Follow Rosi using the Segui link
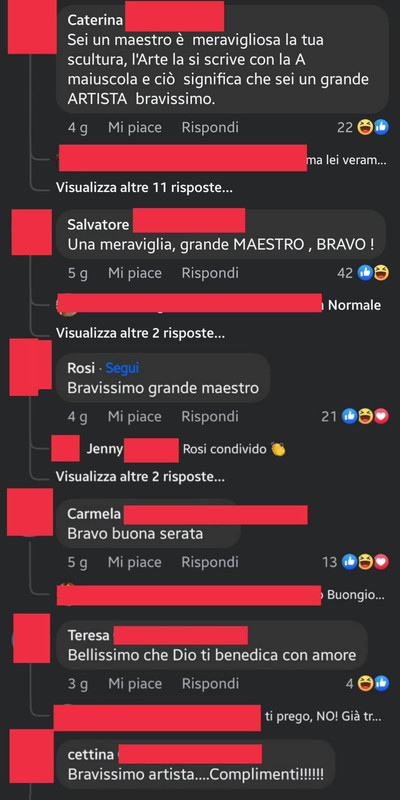Image resolution: width=400 pixels, height=800 pixels. [x=122, y=368]
